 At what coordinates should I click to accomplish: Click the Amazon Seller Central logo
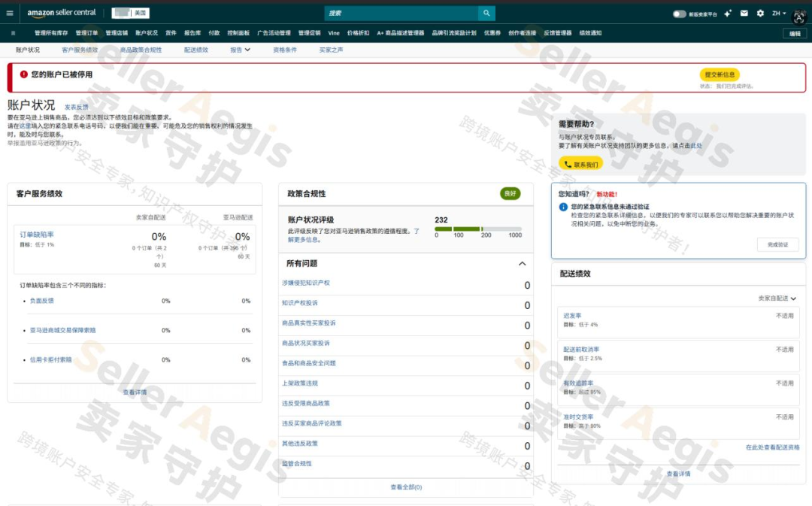click(61, 13)
